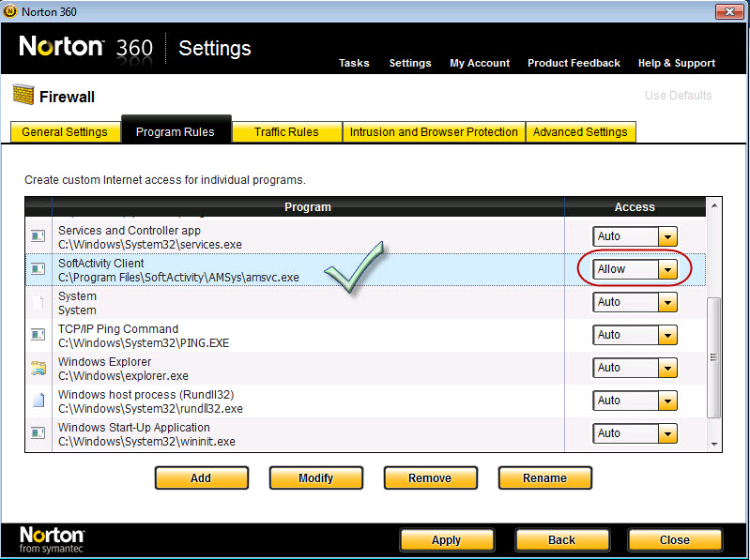Open the Traffic Rules tab
This screenshot has height=560, width=750.
point(286,132)
